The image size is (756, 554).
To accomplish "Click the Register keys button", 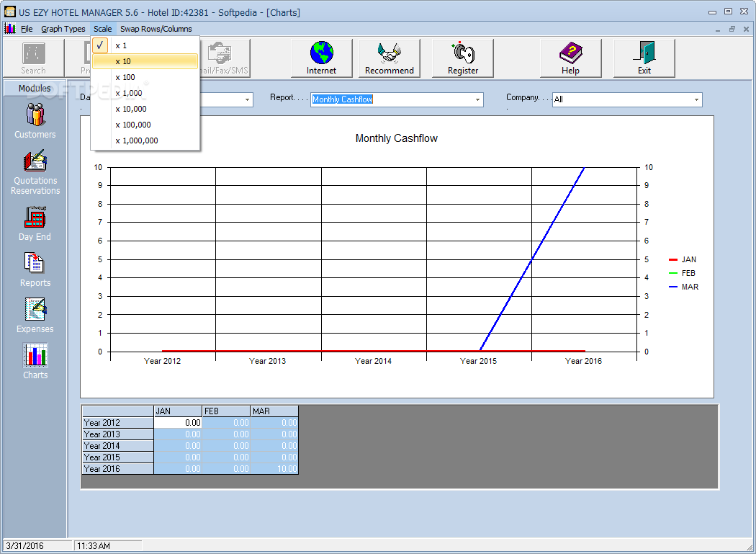I will (463, 58).
